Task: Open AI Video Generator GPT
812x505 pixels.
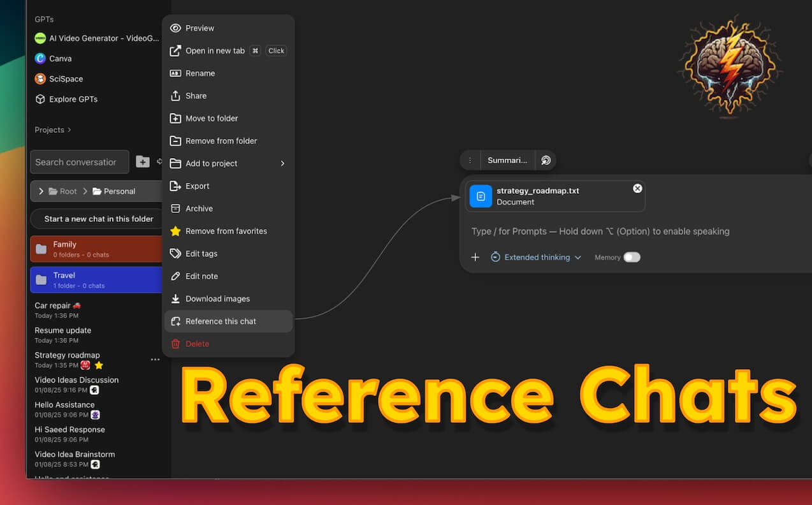Action: 97,38
